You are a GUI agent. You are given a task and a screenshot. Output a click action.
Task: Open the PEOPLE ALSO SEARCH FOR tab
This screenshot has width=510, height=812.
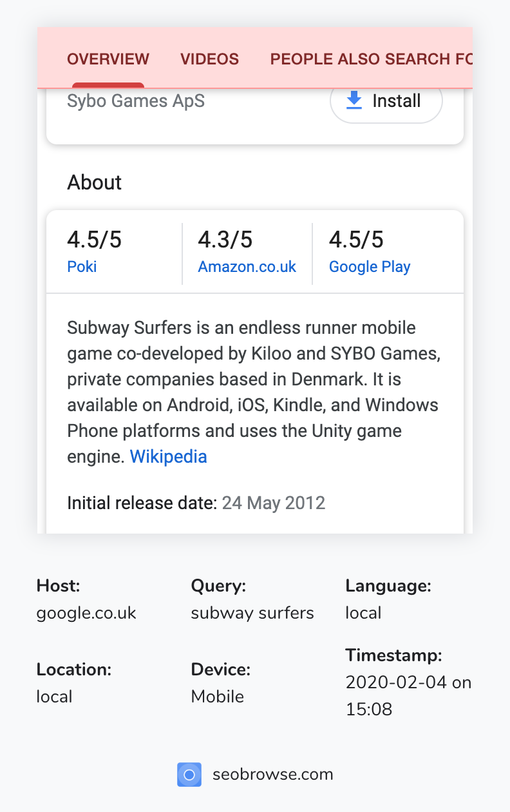370,59
